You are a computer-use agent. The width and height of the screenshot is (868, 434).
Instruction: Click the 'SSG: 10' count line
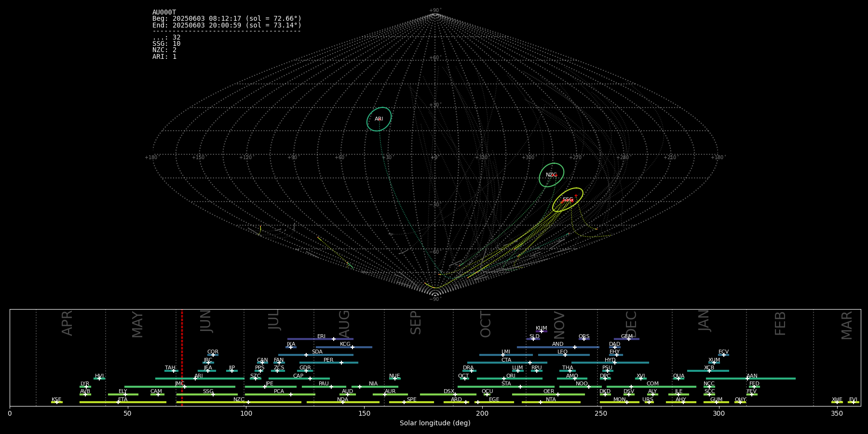166,44
